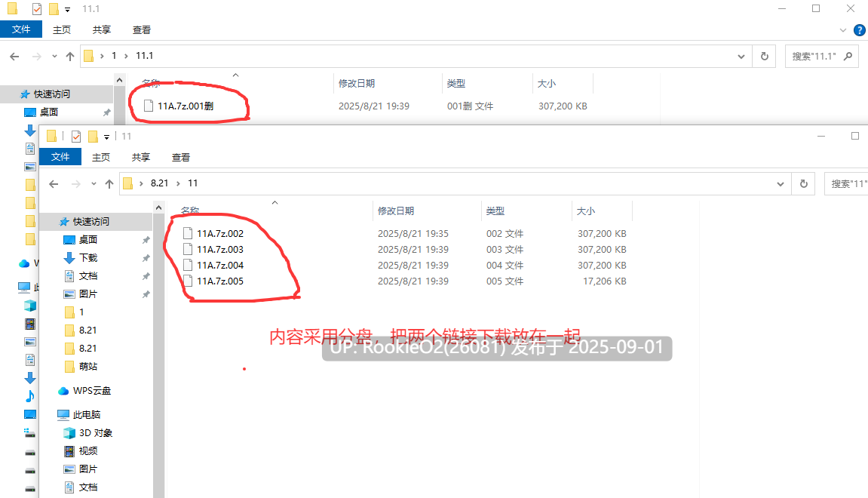The height and width of the screenshot is (498, 868).
Task: Open 文档 under quick access in 11 window
Action: [x=88, y=276]
